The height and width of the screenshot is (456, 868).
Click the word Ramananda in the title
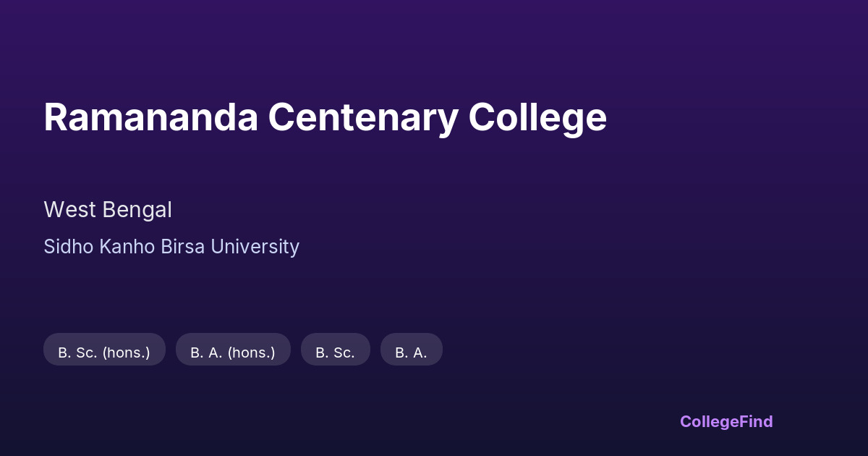coord(150,117)
